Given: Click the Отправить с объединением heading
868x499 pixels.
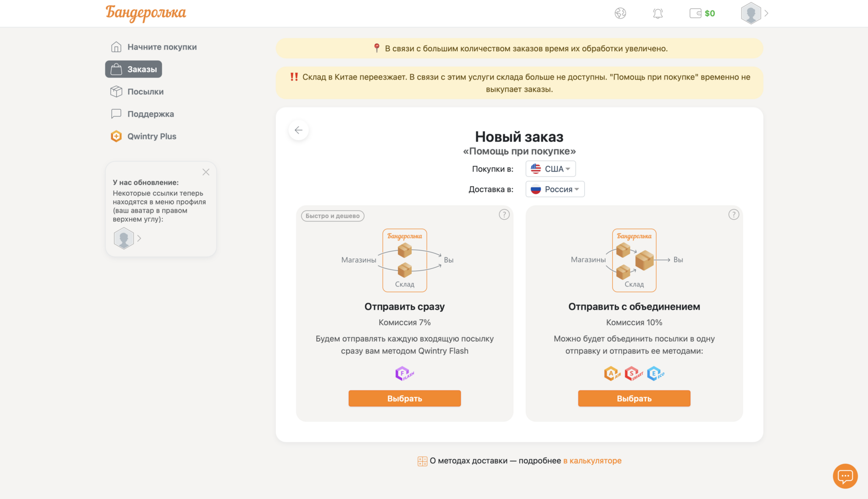Looking at the screenshot, I should [x=634, y=307].
